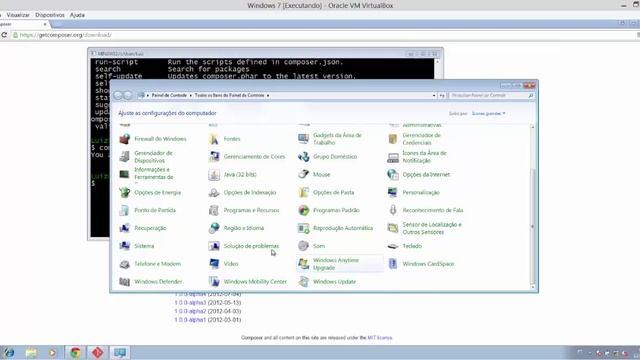The height and width of the screenshot is (360, 640).
Task: Click the Windows CardSpace label
Action: [x=428, y=264]
